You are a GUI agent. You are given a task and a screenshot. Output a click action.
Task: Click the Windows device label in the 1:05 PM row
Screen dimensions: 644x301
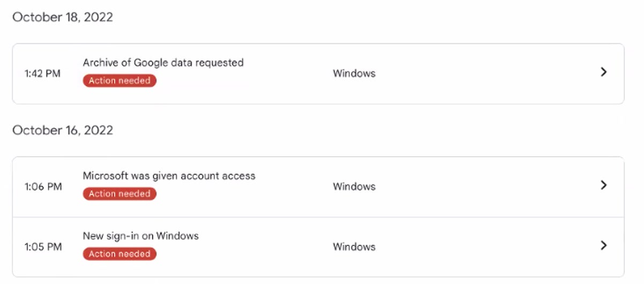point(354,247)
